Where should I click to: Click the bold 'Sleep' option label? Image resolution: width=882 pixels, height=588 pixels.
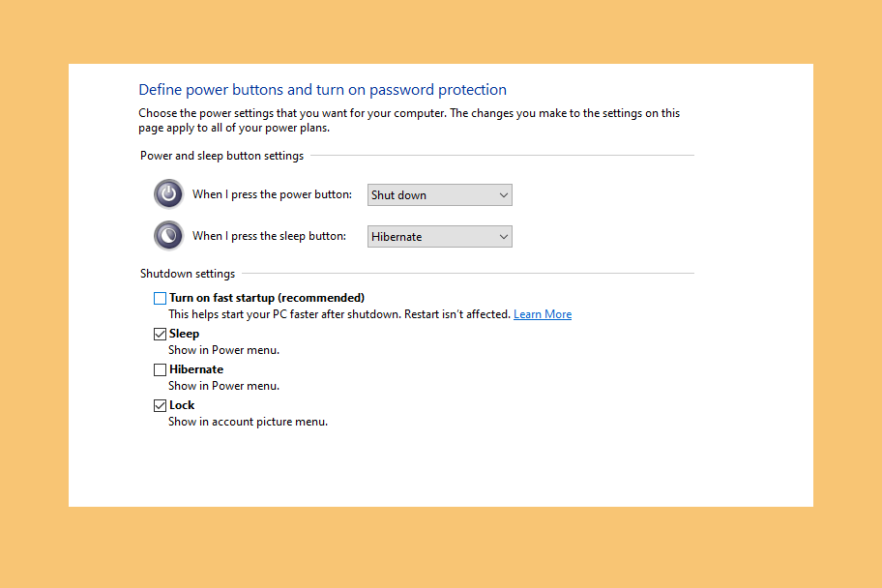pos(184,334)
